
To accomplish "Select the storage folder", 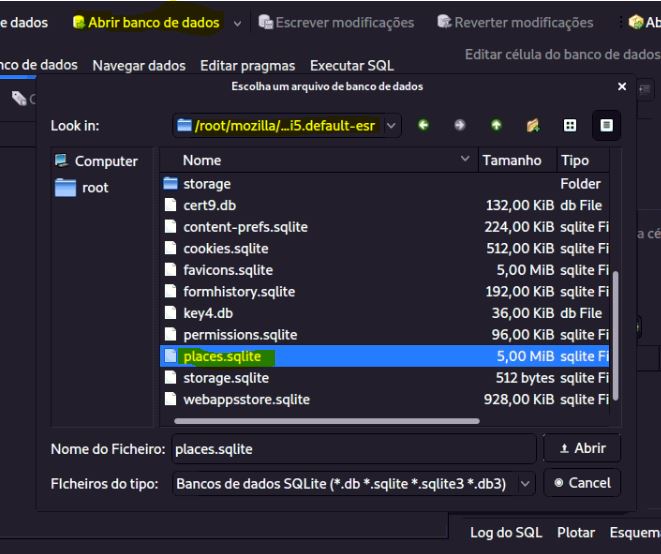I will coord(206,184).
